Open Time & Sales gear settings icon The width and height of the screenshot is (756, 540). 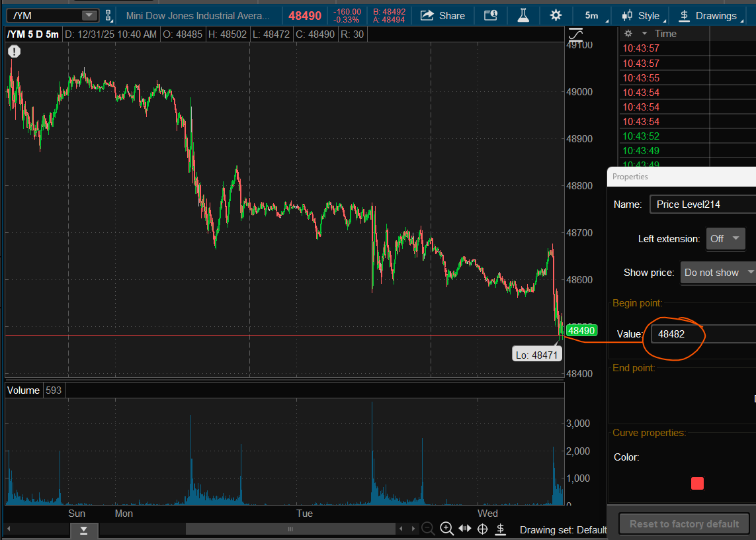click(628, 34)
